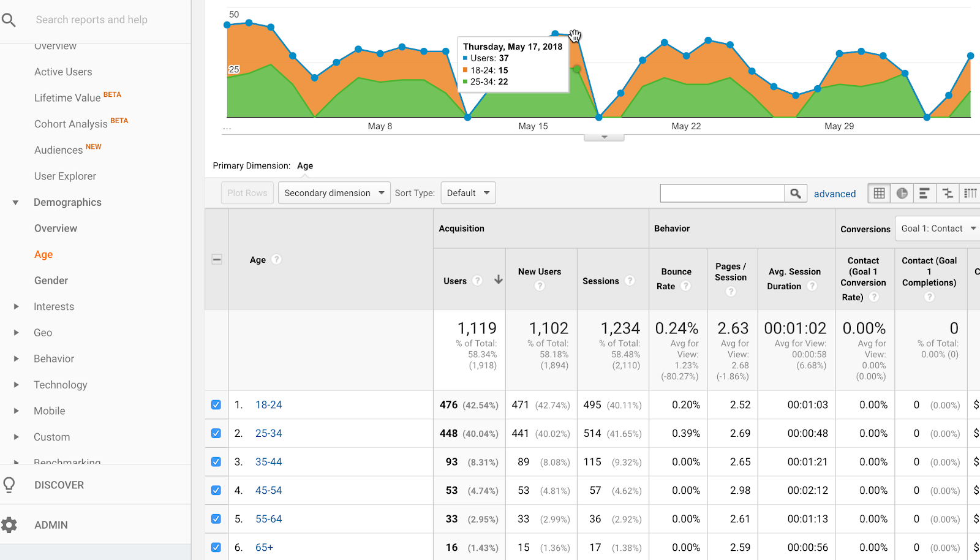Open Admin via the gear icon
Viewport: 980px width, 560px height.
point(9,525)
